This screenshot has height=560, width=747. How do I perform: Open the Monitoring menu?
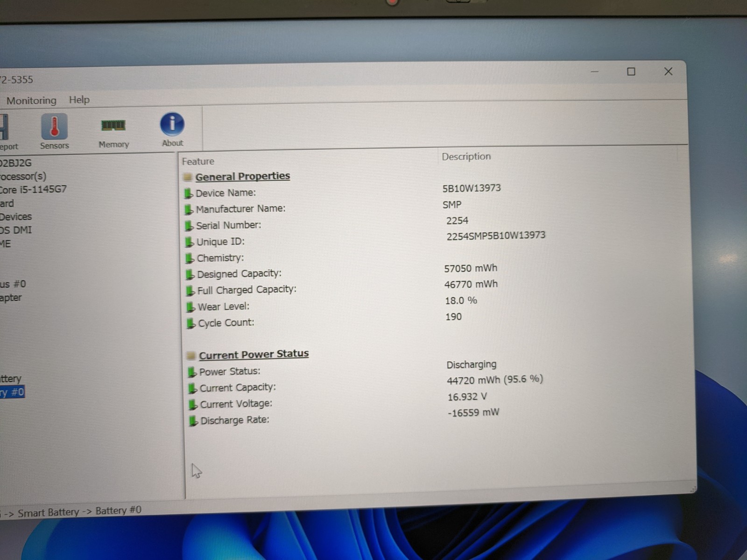pyautogui.click(x=31, y=100)
